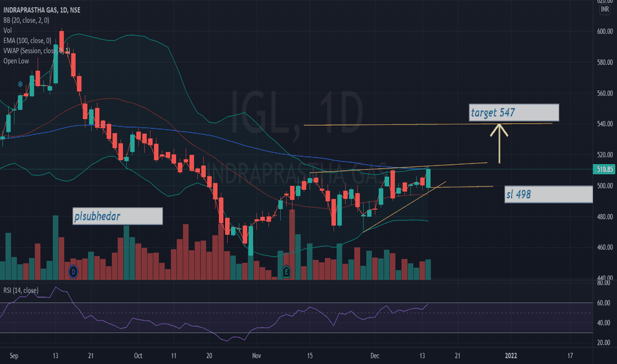Select the INDRAPRASTHA GAS, 1D, NSE title
This screenshot has width=617, height=364.
[x=42, y=10]
